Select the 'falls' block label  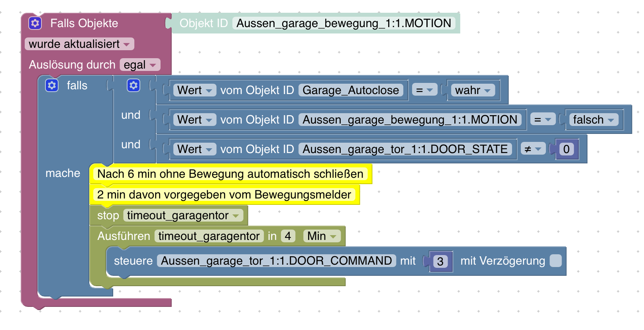(77, 85)
